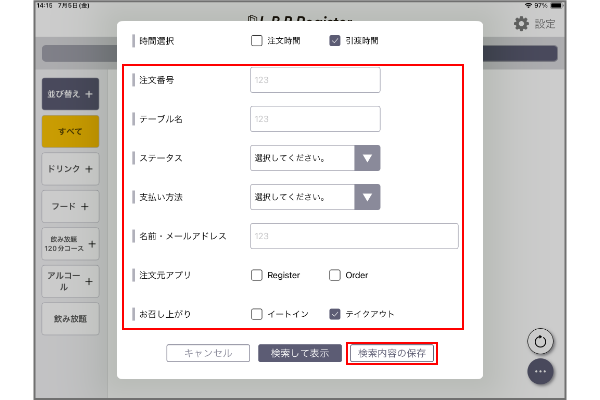This screenshot has height=400, width=600.
Task: Open the フード category tab
Action: (x=70, y=206)
